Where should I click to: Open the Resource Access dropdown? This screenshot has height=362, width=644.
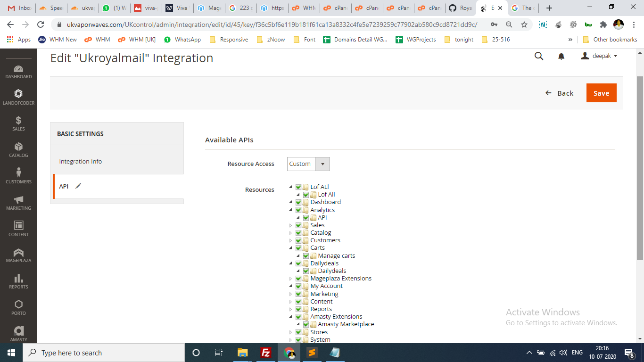308,164
